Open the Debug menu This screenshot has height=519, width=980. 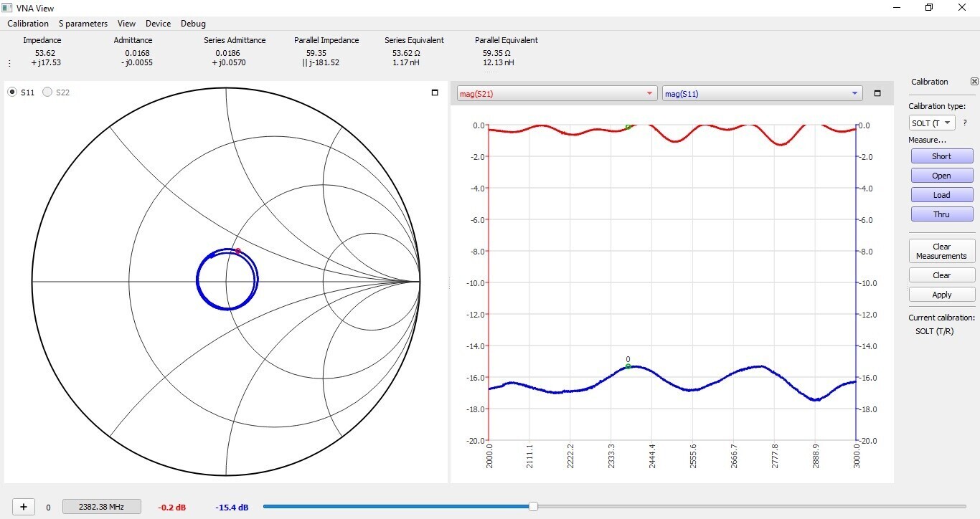(x=193, y=24)
